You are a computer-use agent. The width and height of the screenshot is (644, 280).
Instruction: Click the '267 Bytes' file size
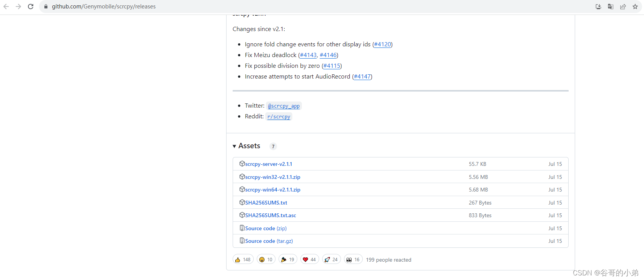(480, 203)
